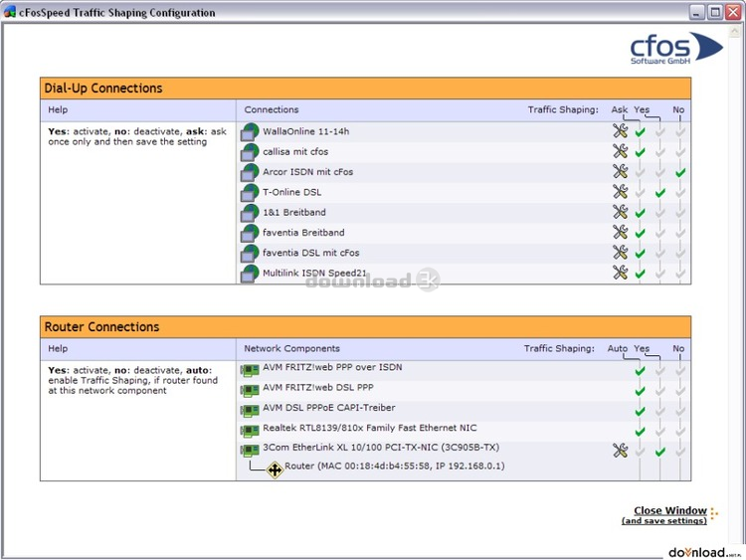Image resolution: width=746 pixels, height=560 pixels.
Task: Click the cFos Software GmbH logo
Action: click(675, 49)
